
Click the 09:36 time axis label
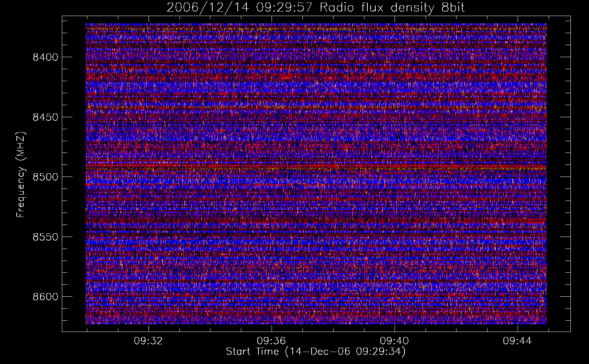tap(272, 341)
